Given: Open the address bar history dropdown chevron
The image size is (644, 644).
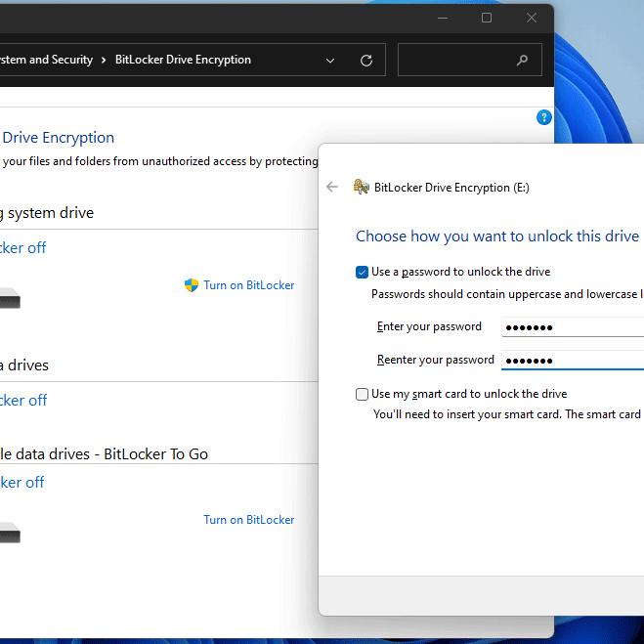Looking at the screenshot, I should tap(330, 61).
